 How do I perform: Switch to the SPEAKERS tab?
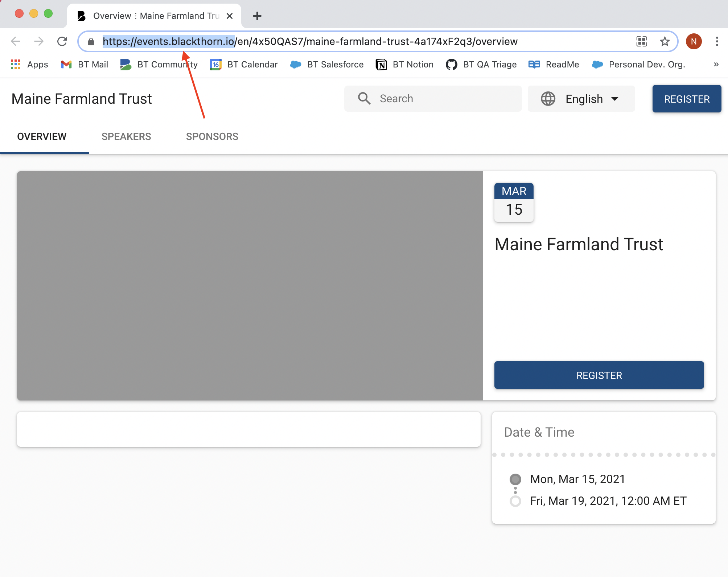(x=126, y=137)
